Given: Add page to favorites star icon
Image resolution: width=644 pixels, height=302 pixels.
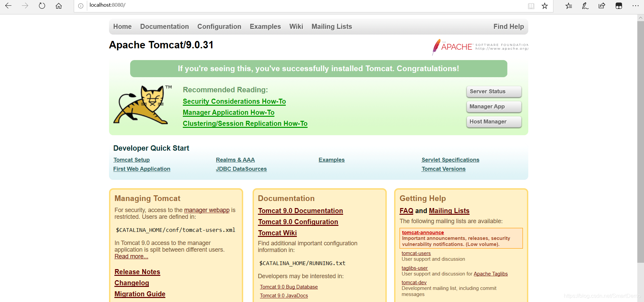Looking at the screenshot, I should (x=545, y=6).
